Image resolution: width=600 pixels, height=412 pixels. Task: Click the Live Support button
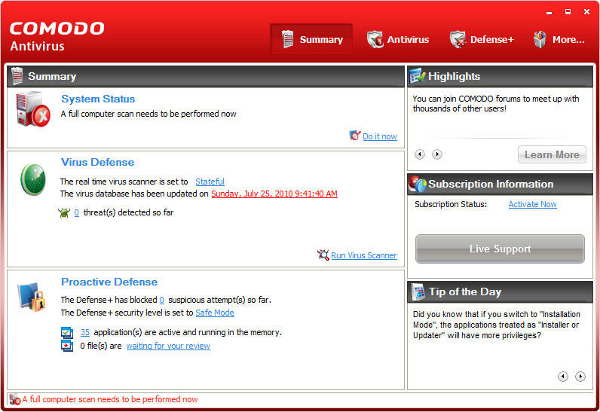pos(500,249)
